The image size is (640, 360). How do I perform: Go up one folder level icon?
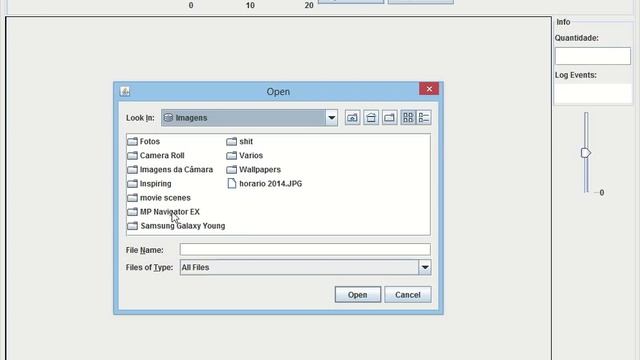pos(352,118)
